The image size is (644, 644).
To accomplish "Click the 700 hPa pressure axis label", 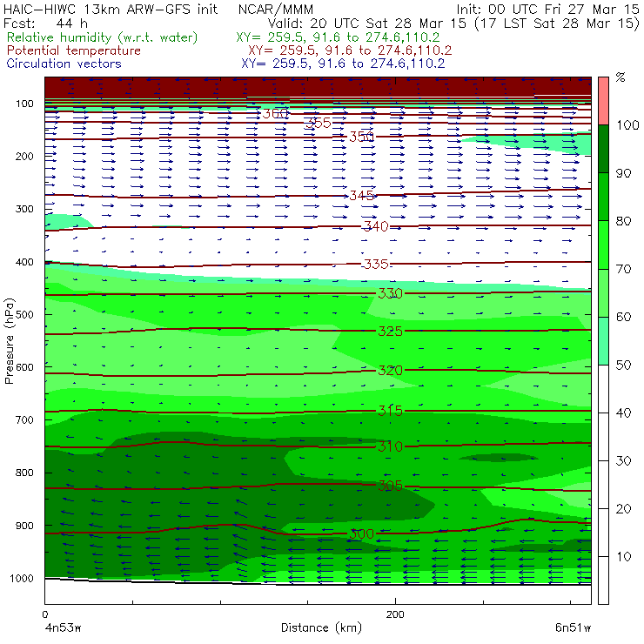I will [x=24, y=420].
